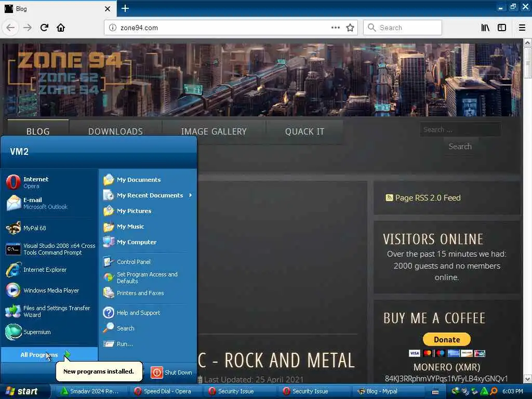Focus the browser toolbar Search box
Viewport: 532px width, 399px height.
point(403,28)
